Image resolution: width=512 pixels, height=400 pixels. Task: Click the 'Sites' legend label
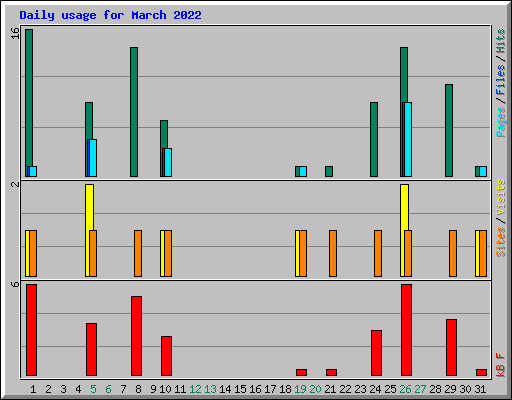coord(500,242)
